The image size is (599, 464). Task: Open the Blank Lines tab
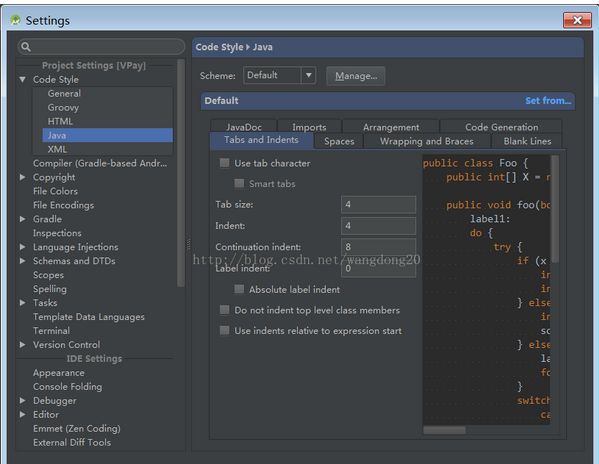point(527,141)
